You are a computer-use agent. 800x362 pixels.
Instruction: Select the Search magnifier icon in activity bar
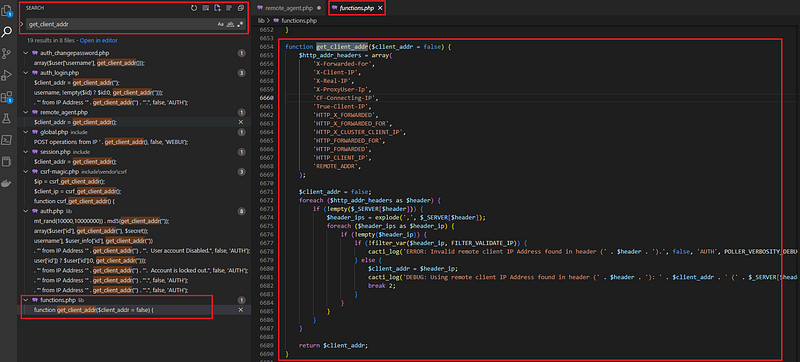(7, 32)
